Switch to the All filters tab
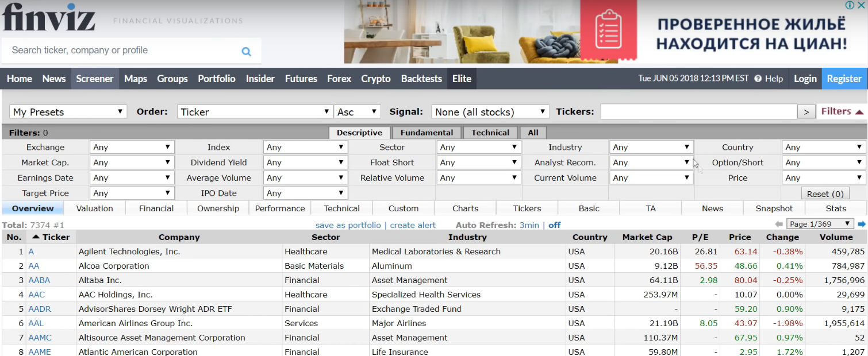 533,133
